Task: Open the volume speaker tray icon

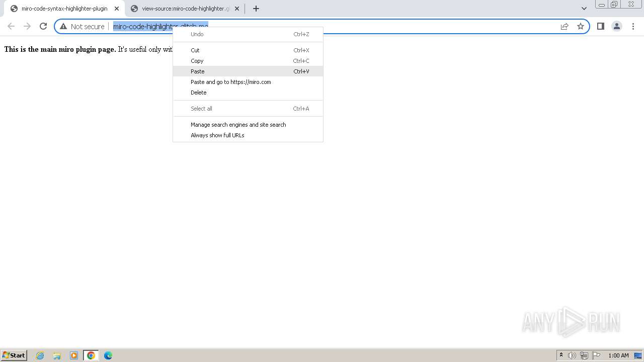Action: 572,355
